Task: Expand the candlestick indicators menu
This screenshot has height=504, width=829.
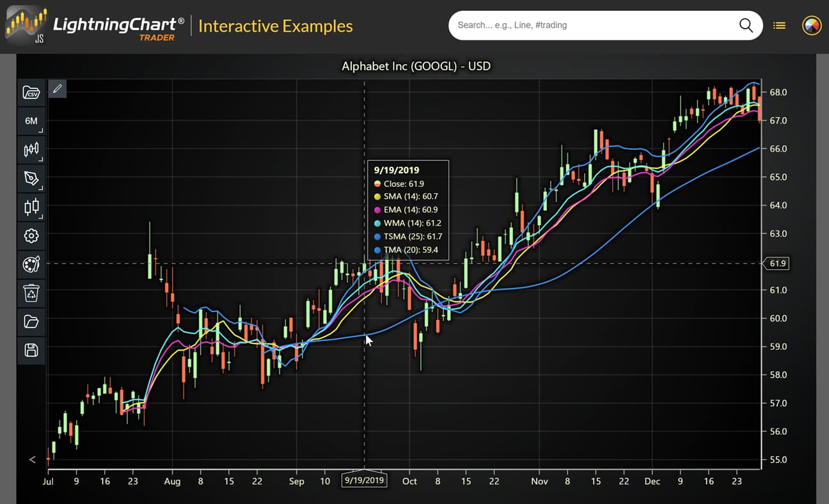Action: pos(31,207)
